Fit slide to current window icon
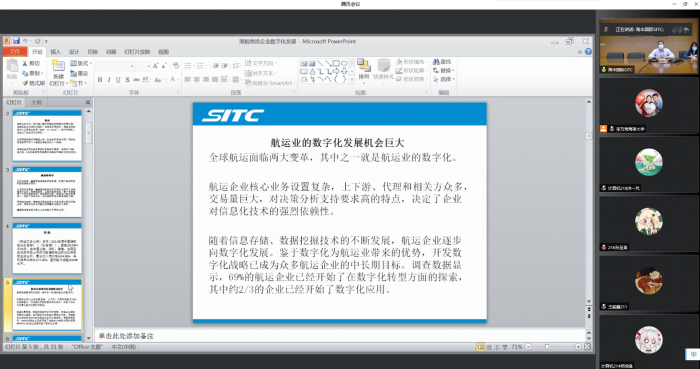700x369 pixels. coord(588,347)
